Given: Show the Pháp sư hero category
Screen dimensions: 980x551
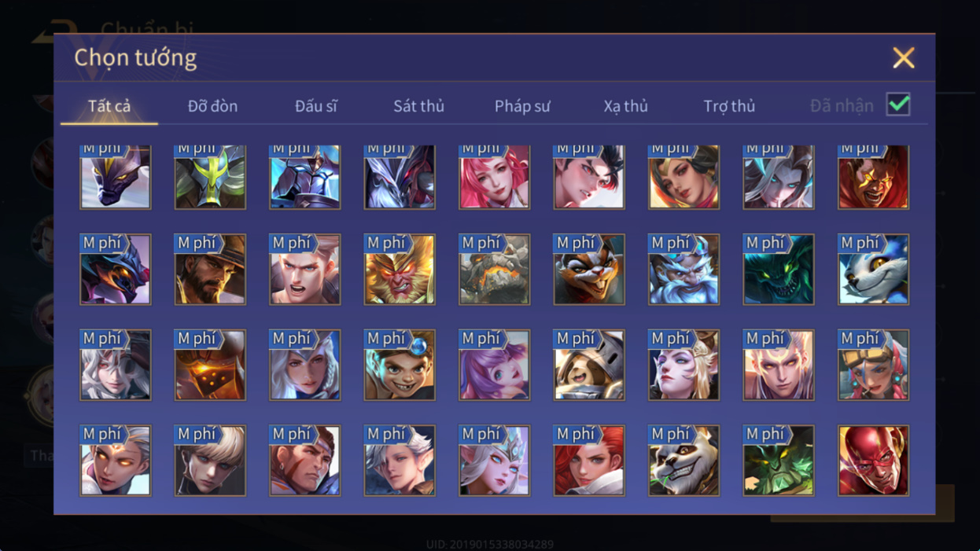Looking at the screenshot, I should (522, 106).
